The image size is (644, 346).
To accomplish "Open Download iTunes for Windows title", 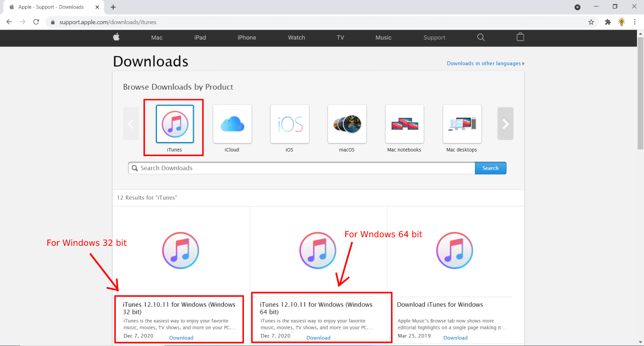I will click(440, 305).
